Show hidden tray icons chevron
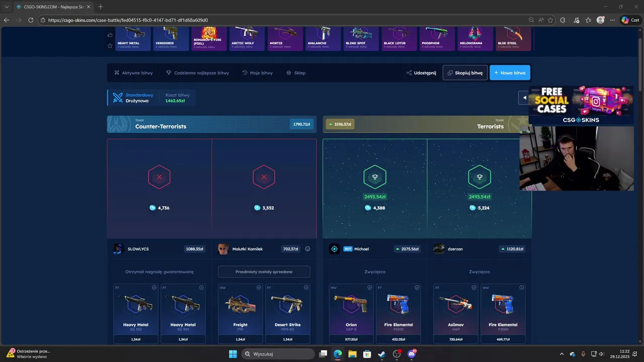The height and width of the screenshot is (362, 644). point(562,354)
